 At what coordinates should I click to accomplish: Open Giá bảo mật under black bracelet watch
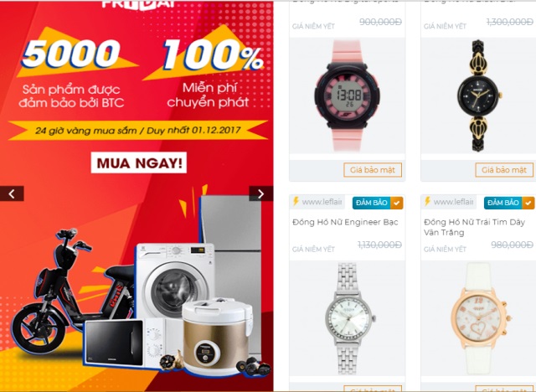tap(504, 170)
